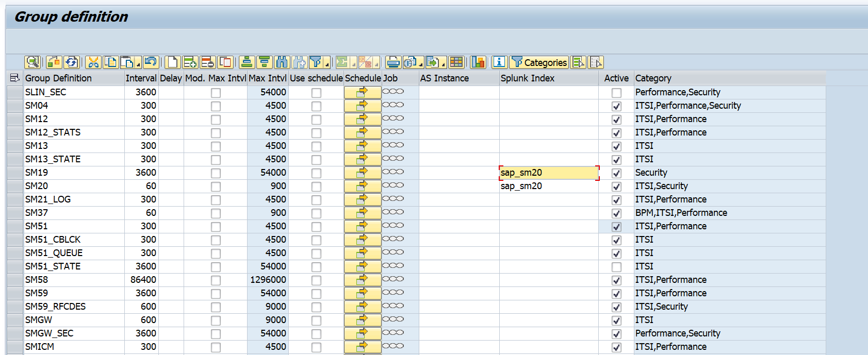Open the Export dropdown arrow
The width and height of the screenshot is (868, 355).
(444, 65)
